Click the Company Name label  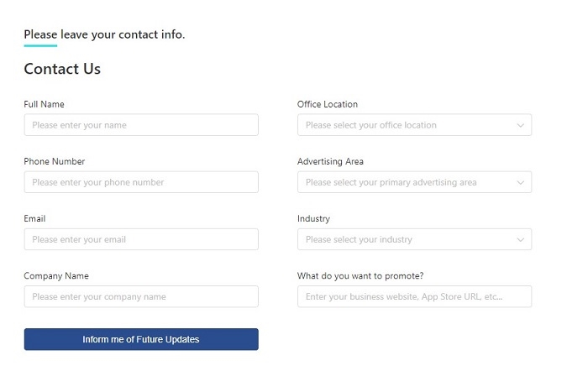click(56, 276)
